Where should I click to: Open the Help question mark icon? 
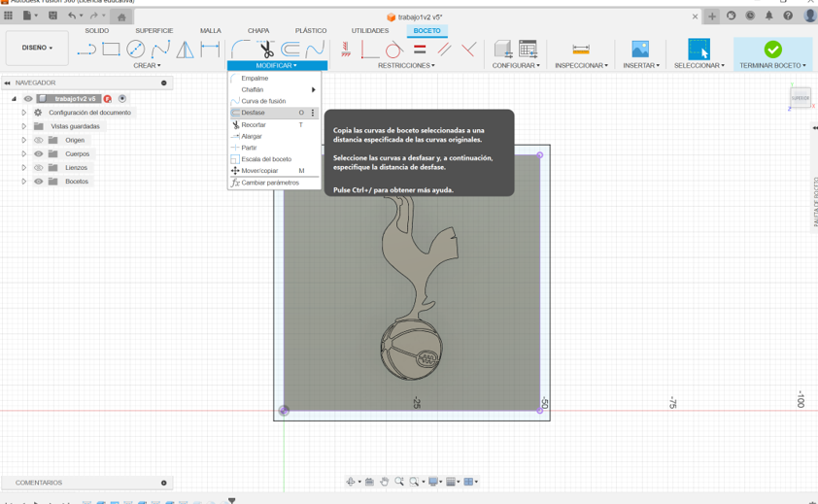[788, 16]
